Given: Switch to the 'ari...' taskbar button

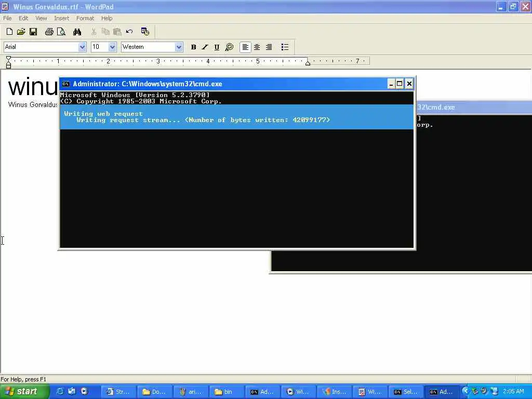Looking at the screenshot, I should [191, 392].
